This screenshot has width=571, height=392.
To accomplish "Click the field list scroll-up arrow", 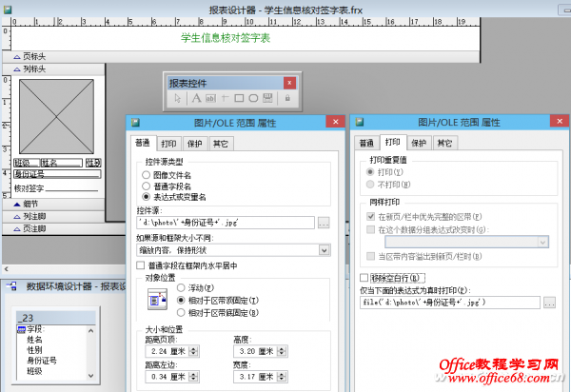I will tap(91, 331).
